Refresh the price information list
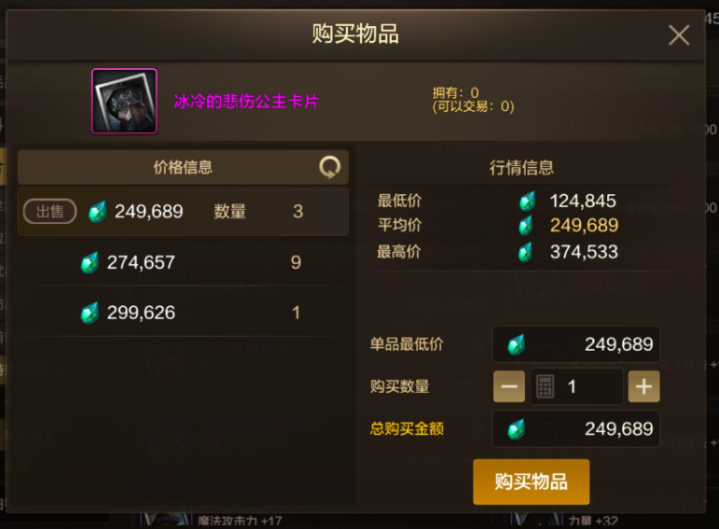This screenshot has height=529, width=719. [330, 167]
